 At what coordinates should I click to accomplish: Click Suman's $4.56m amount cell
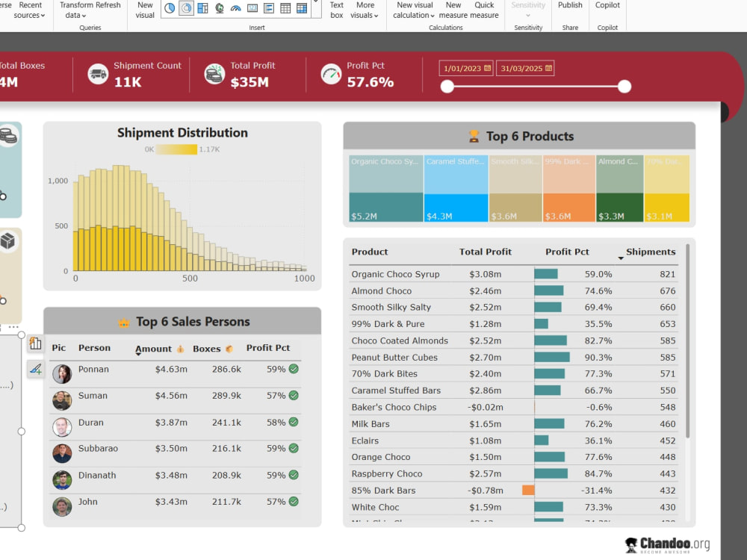[171, 396]
